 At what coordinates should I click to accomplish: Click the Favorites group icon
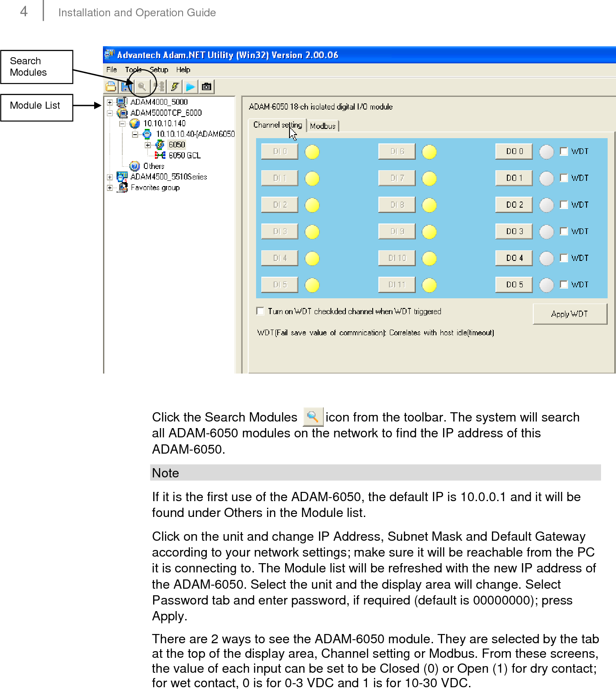(123, 187)
